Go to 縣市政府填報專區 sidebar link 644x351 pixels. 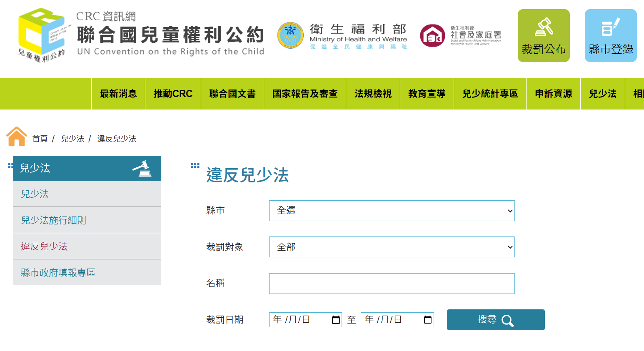(58, 273)
